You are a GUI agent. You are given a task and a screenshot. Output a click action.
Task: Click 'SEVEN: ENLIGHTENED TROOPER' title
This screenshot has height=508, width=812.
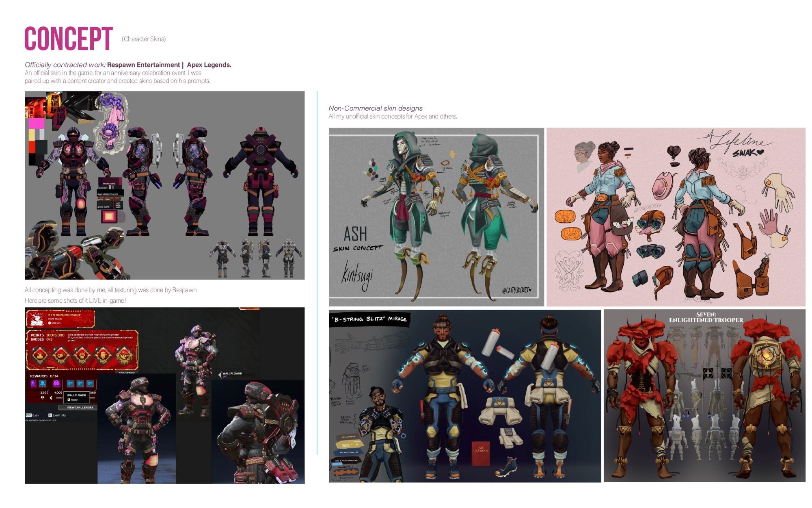(706, 317)
